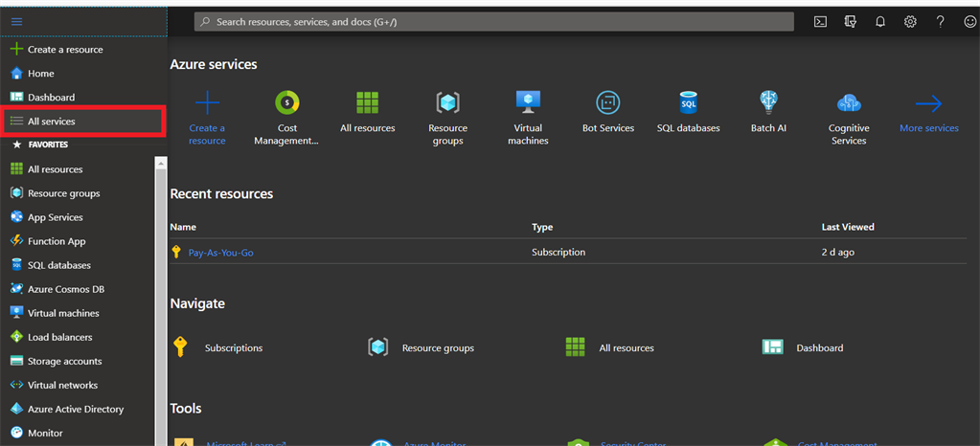This screenshot has width=980, height=446.
Task: Click the '2 d ago' last viewed cell
Action: 837,253
